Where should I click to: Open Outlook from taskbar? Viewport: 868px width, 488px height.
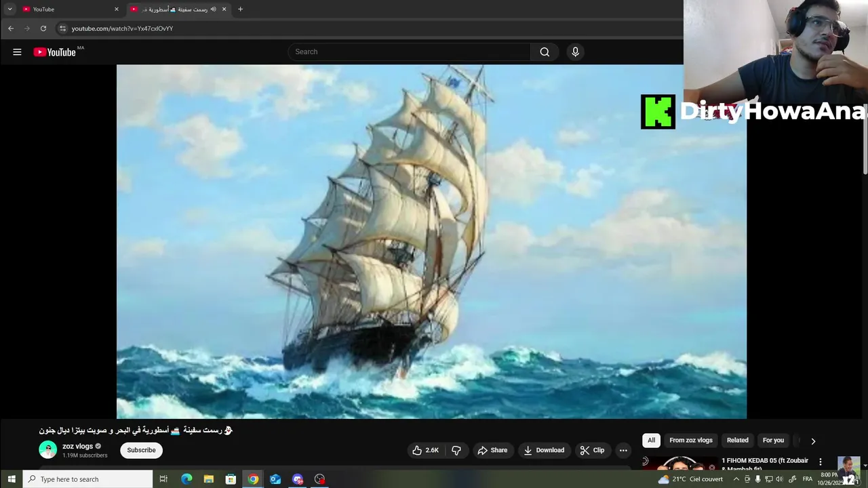click(x=275, y=479)
